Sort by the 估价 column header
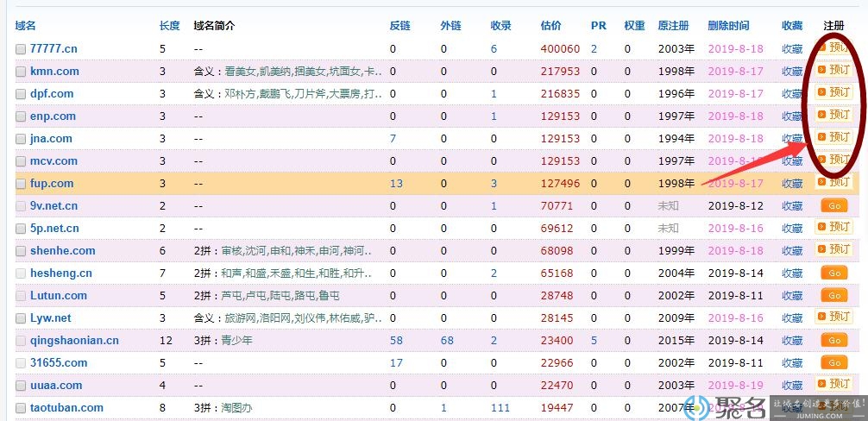Viewport: 868px width, 421px height. 550,25
